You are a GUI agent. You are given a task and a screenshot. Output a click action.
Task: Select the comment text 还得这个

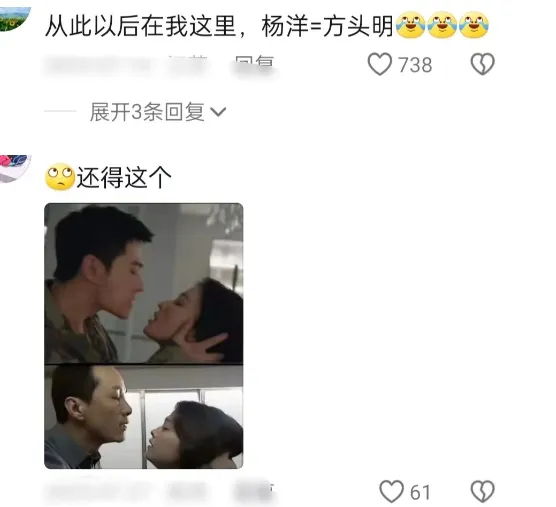coord(124,177)
